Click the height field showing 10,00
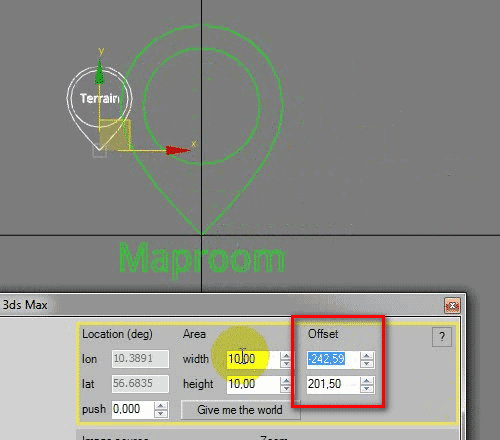 click(x=253, y=384)
